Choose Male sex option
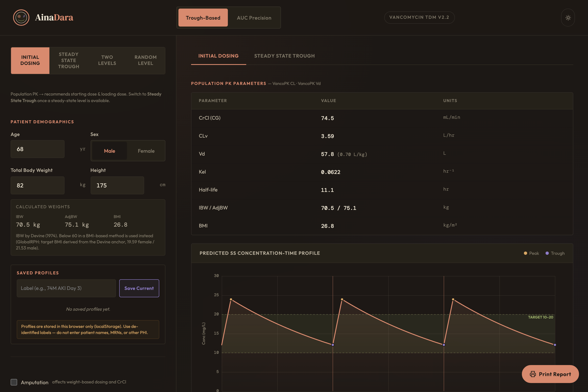The height and width of the screenshot is (392, 588). pyautogui.click(x=109, y=151)
